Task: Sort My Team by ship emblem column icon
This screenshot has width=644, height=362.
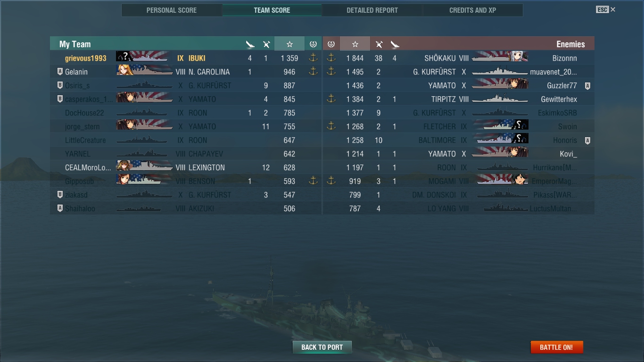Action: (313, 44)
